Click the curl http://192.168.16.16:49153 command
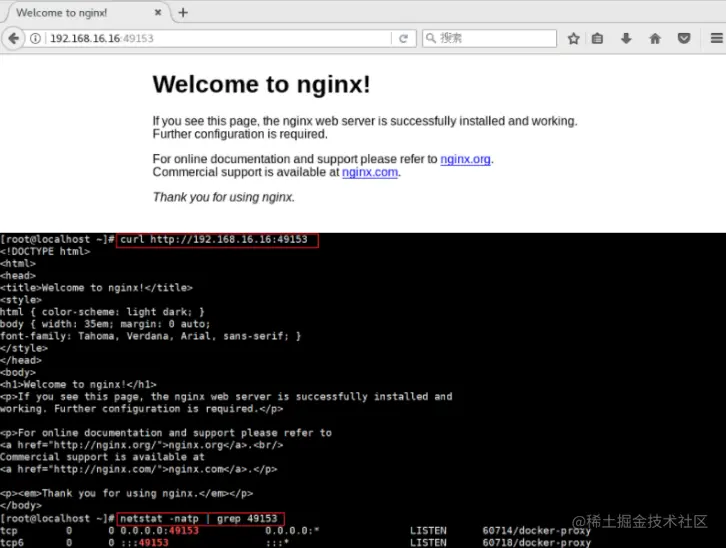 click(214, 239)
